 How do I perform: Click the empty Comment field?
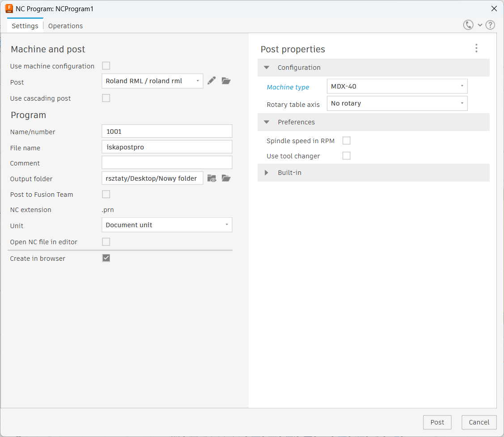tap(167, 162)
